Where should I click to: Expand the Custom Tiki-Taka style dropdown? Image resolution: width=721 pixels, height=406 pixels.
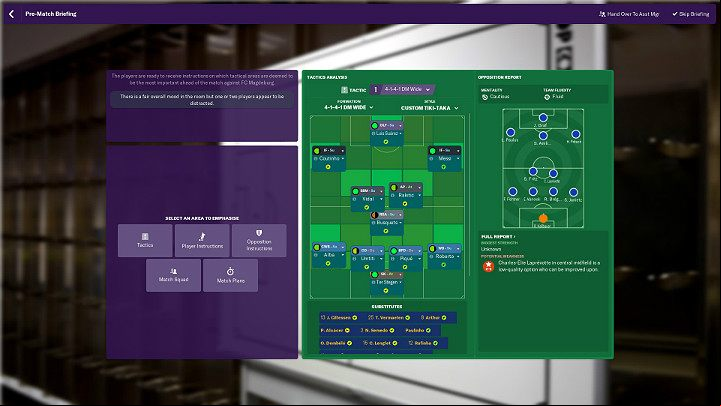click(429, 108)
